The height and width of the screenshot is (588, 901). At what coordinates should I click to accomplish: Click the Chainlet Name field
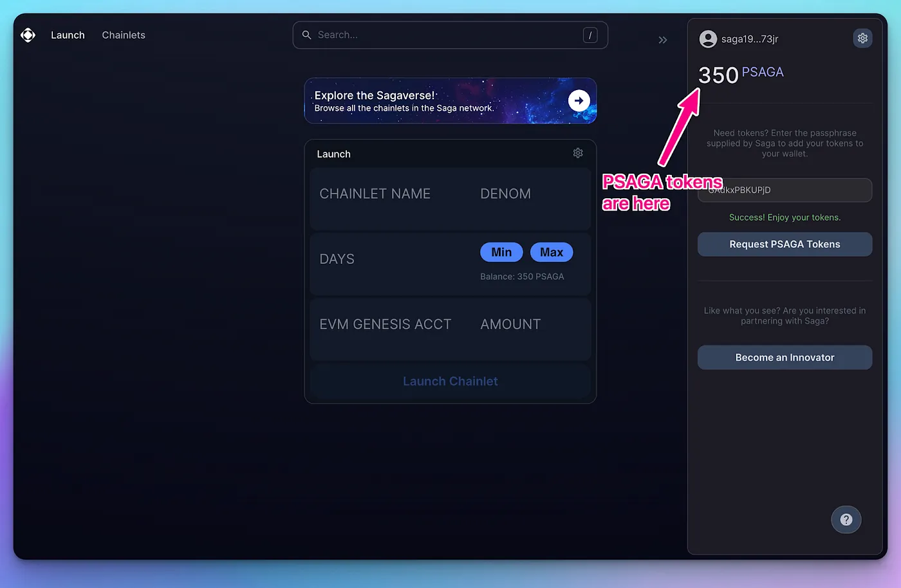(375, 194)
